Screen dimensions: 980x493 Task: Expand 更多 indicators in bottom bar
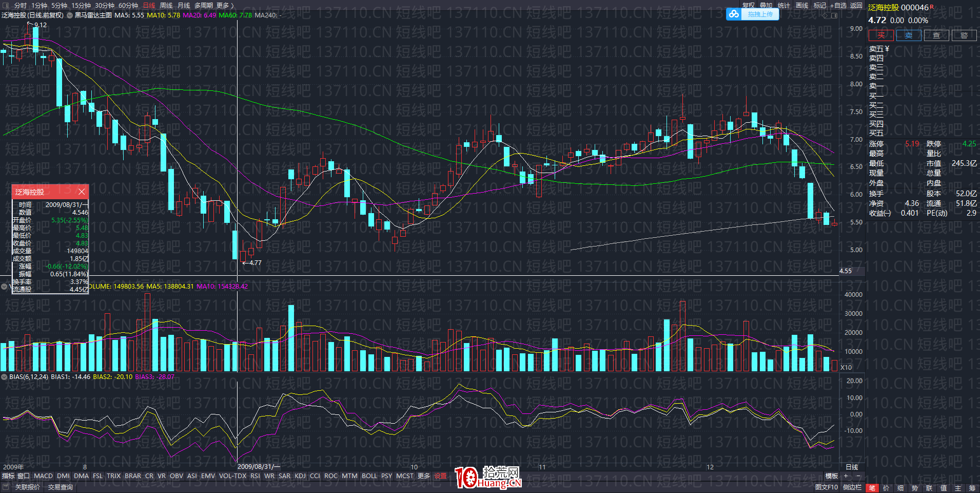[x=424, y=476]
